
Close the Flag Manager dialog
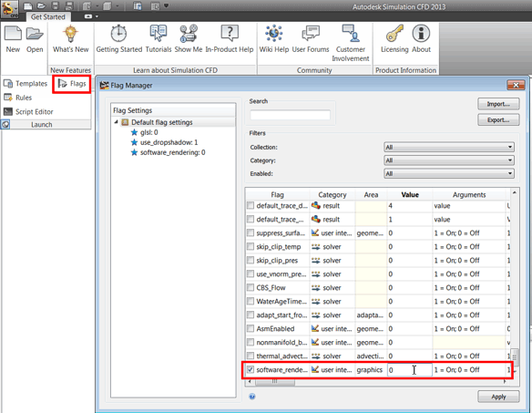tap(516, 85)
